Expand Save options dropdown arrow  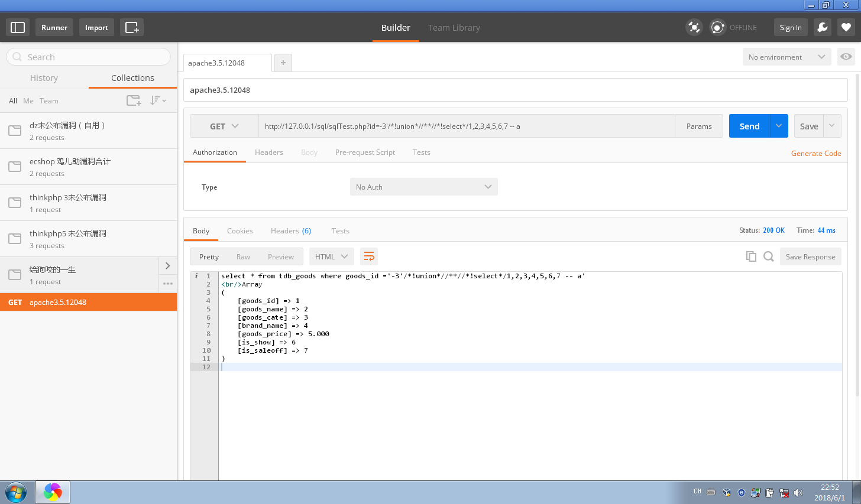832,126
